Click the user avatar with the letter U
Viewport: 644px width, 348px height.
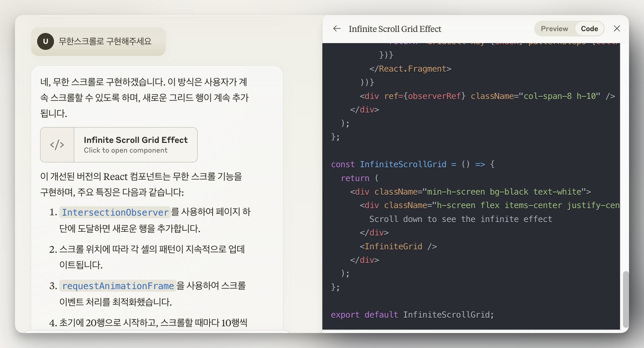[x=45, y=41]
